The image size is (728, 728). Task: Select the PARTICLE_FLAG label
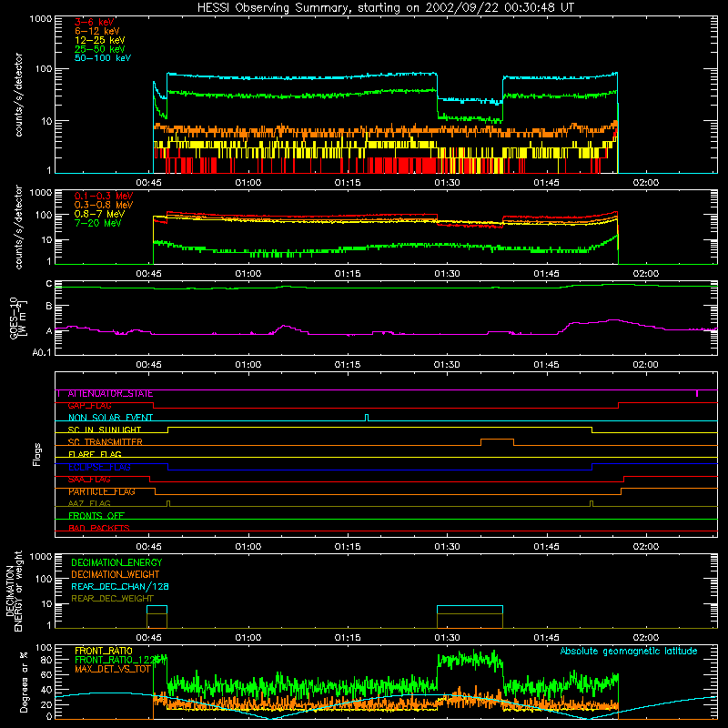point(102,491)
